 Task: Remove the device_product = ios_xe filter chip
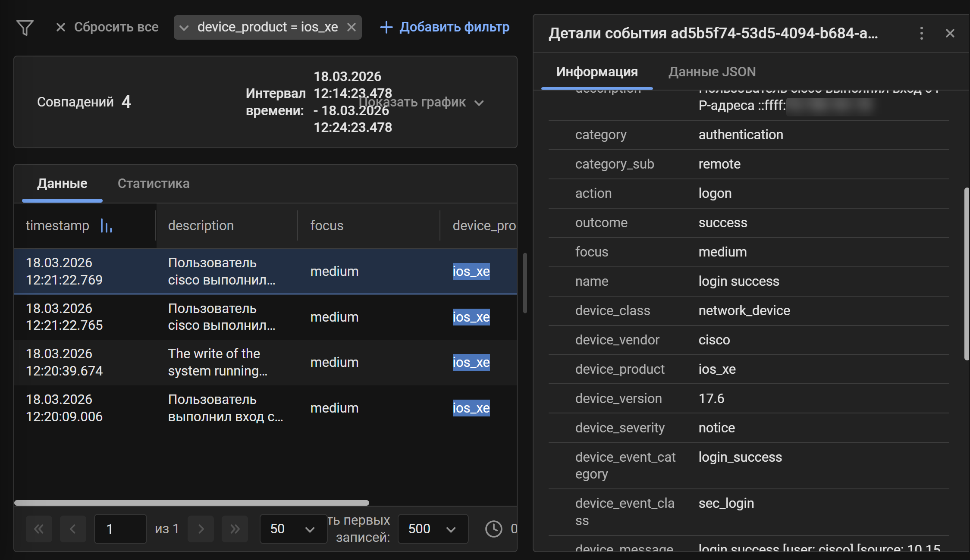coord(351,27)
